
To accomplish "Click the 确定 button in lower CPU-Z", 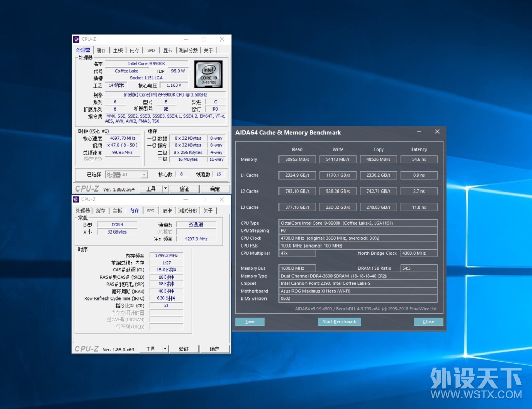I will tap(215, 349).
